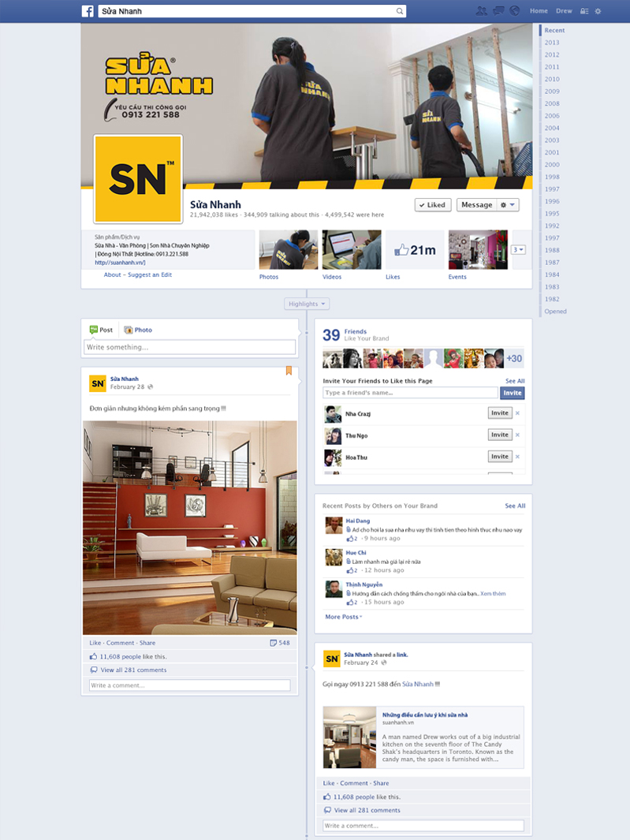This screenshot has width=630, height=840.
Task: Click blue Invite button next to name field
Action: [513, 393]
